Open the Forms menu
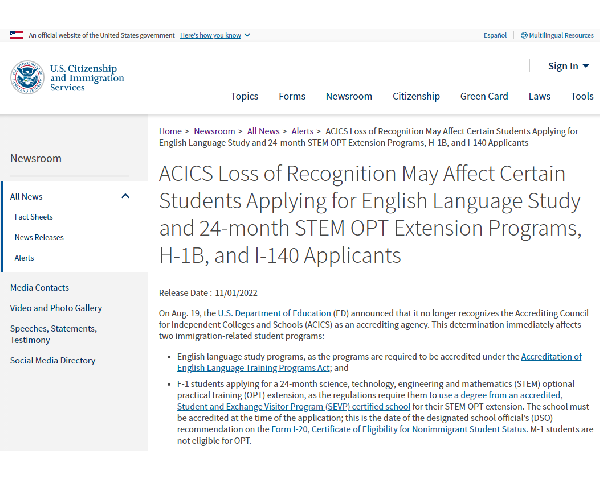600x480 pixels. pyautogui.click(x=292, y=96)
